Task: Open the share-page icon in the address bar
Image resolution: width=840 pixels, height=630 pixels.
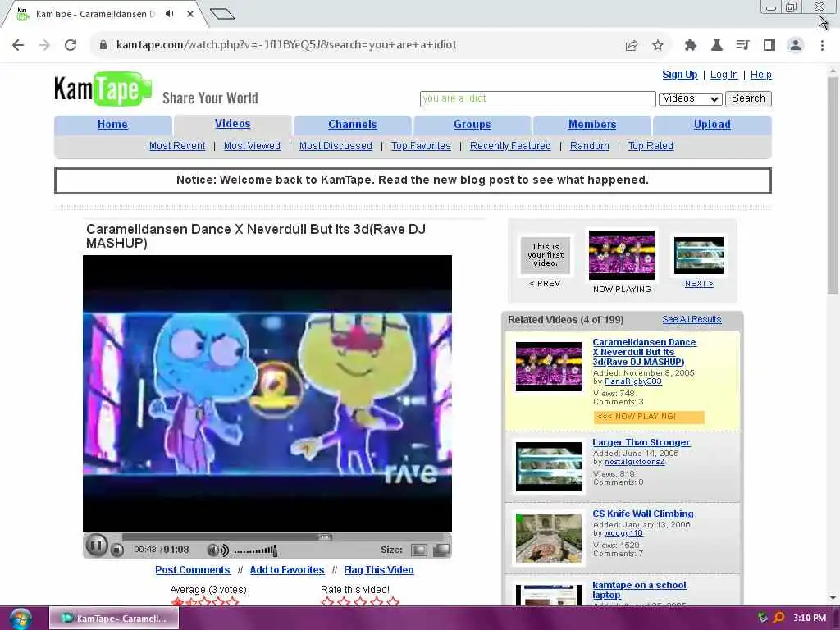Action: coord(632,45)
